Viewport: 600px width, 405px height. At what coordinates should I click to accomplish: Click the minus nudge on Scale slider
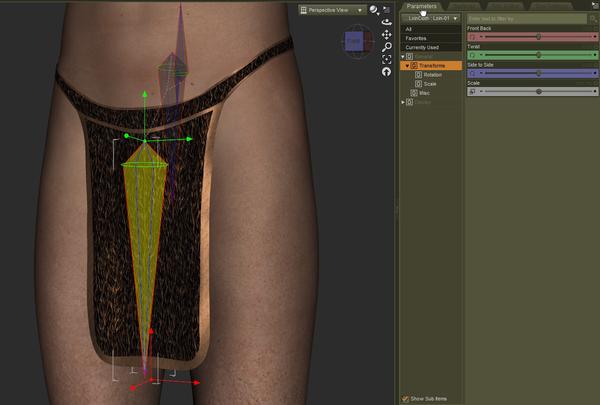pos(481,91)
